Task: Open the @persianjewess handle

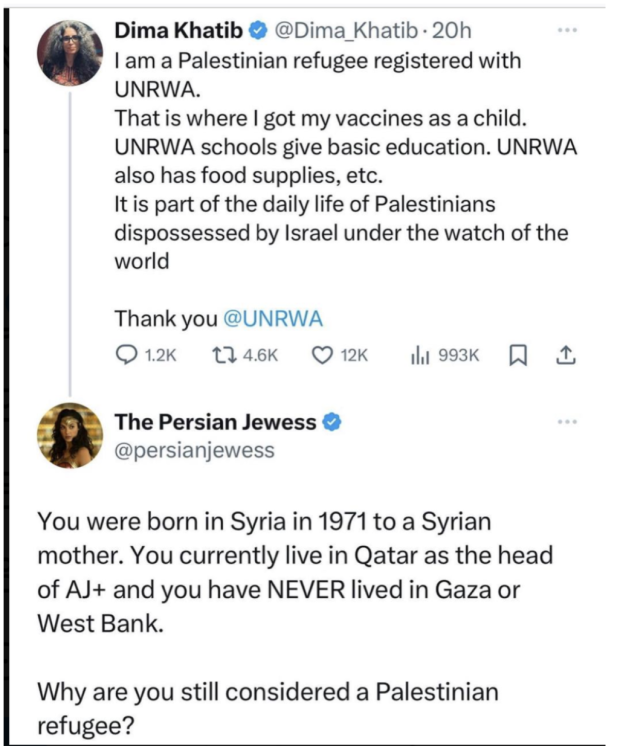Action: pyautogui.click(x=194, y=450)
